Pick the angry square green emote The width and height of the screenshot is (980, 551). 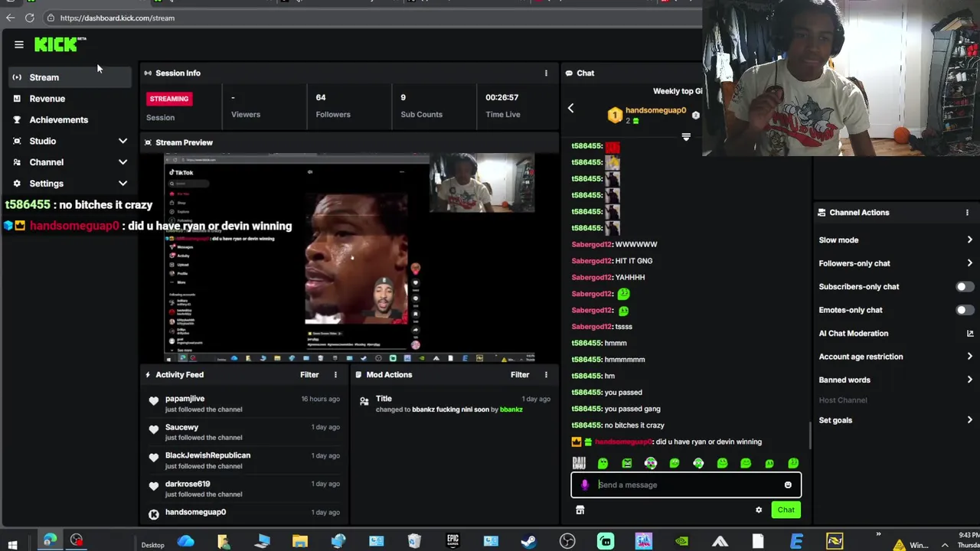626,463
